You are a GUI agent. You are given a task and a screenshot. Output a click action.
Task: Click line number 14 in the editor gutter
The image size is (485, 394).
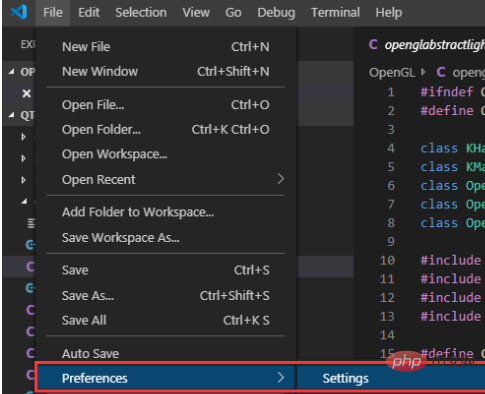[x=387, y=335]
